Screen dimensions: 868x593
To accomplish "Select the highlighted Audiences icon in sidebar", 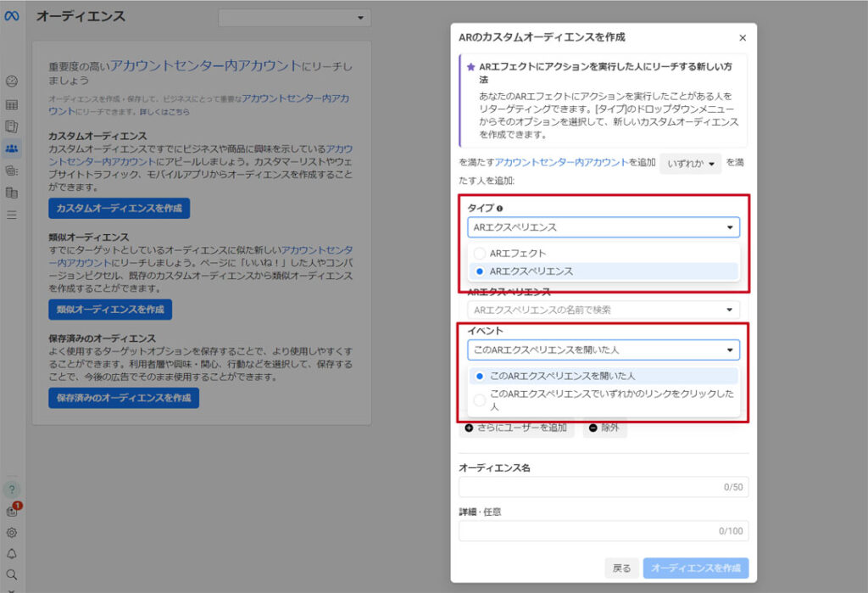I will 11,148.
